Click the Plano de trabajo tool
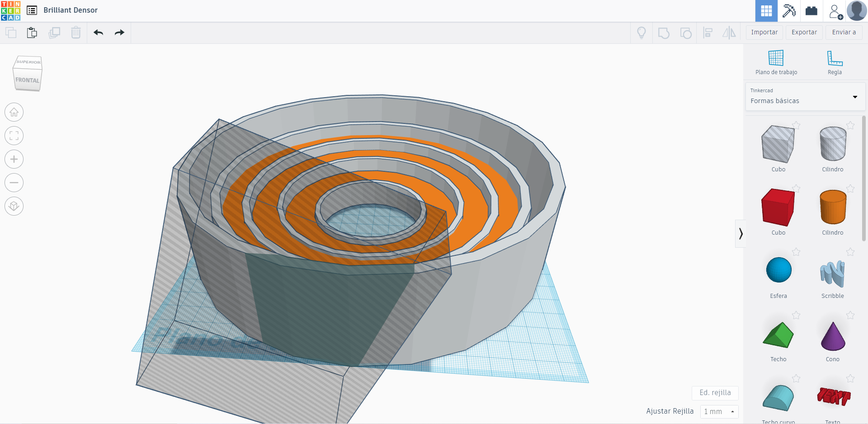This screenshot has width=868, height=424. point(776,62)
